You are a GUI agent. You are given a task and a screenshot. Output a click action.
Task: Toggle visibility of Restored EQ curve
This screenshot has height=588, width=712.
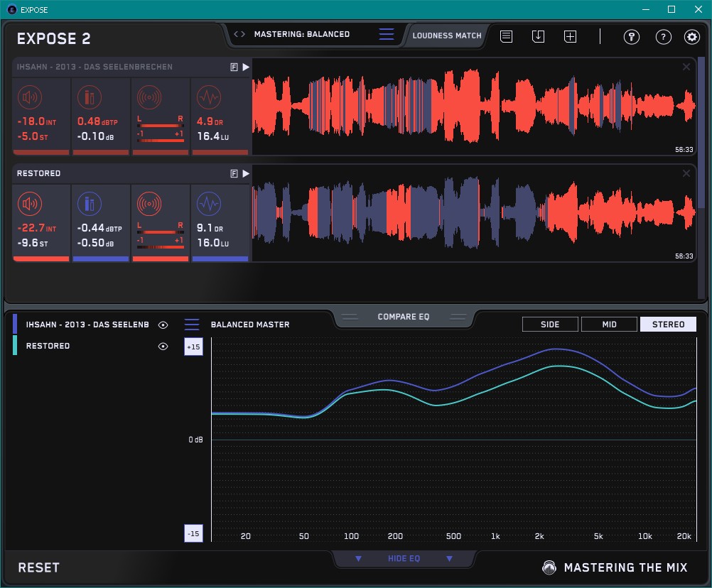click(x=163, y=346)
